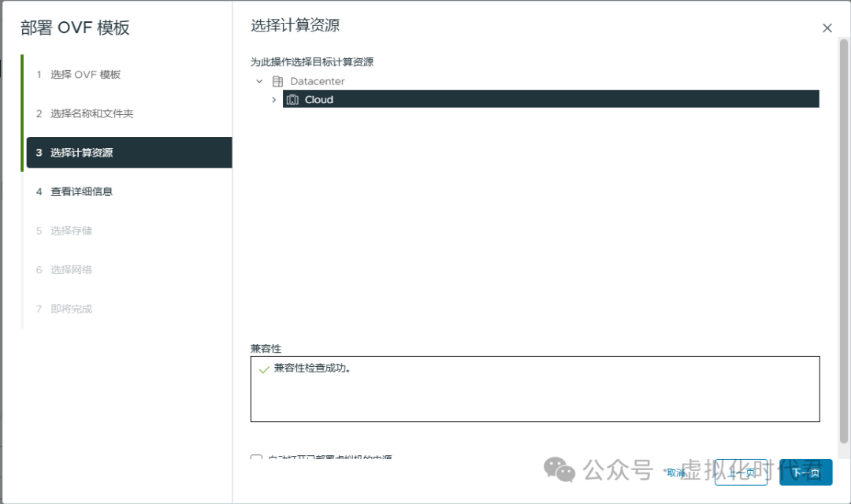Click step 5 选择存储
The width and height of the screenshot is (851, 504).
coord(70,230)
